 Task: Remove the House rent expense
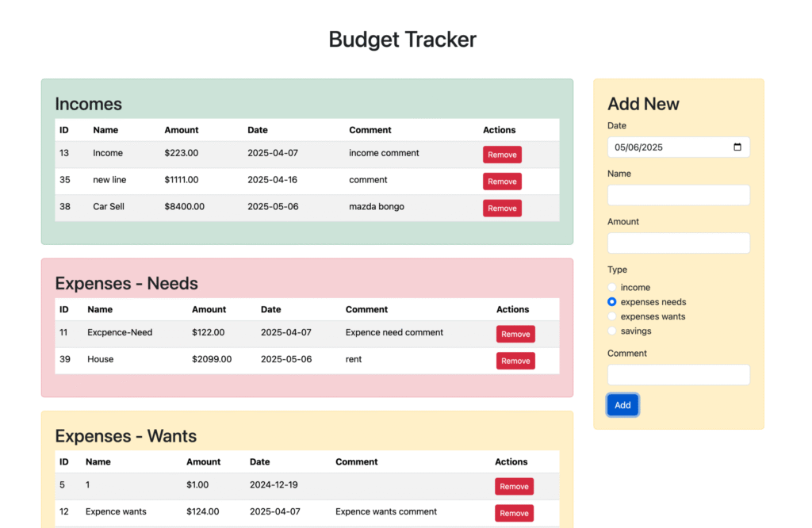pos(515,361)
